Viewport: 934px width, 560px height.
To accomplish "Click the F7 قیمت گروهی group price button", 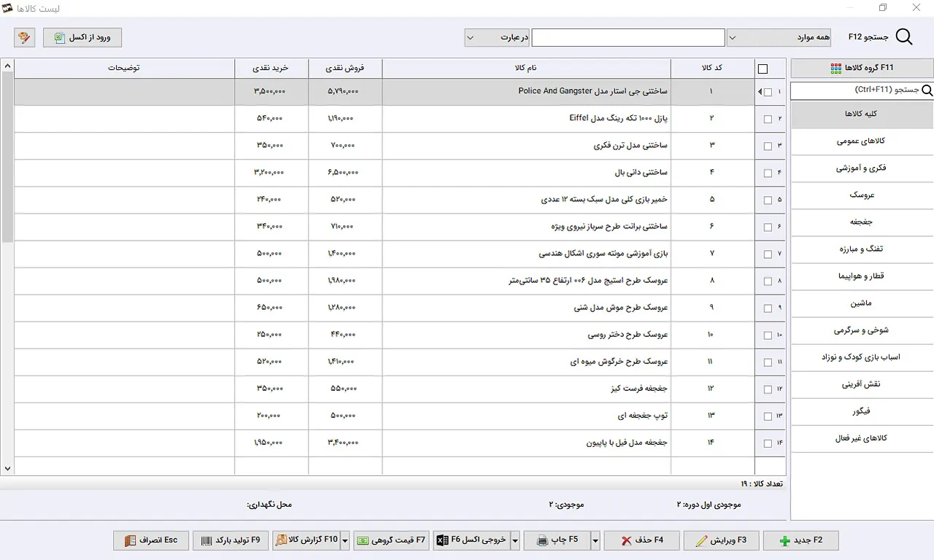I will [x=391, y=540].
